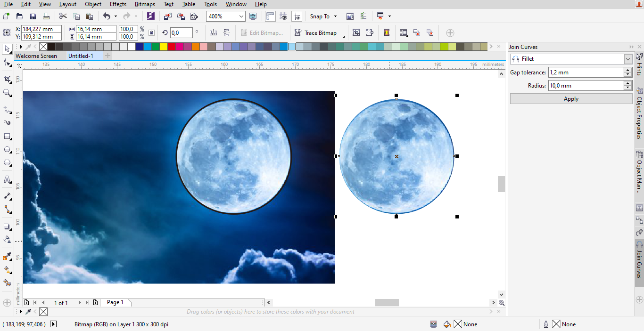Screen dimensions: 644x331
Task: Select the Ellipse tool
Action: point(7,150)
